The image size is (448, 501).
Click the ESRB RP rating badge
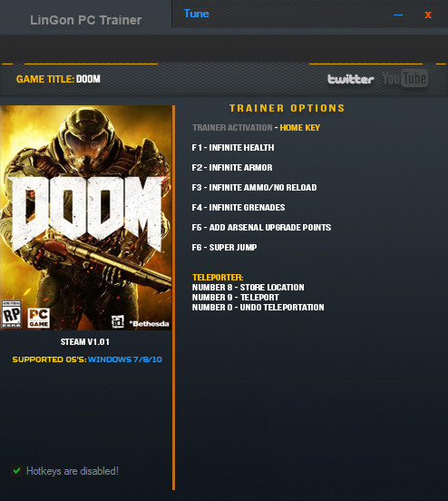click(12, 314)
